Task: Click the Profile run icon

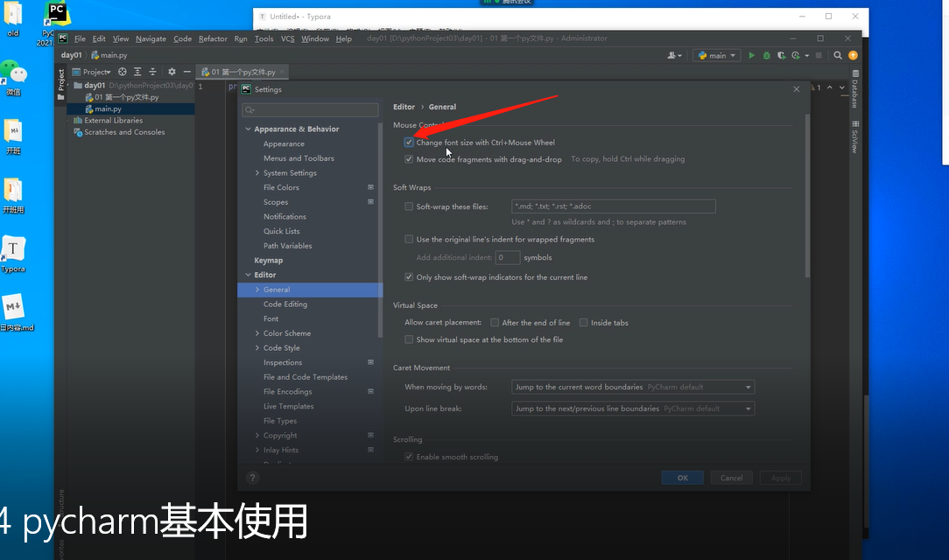Action: point(797,55)
